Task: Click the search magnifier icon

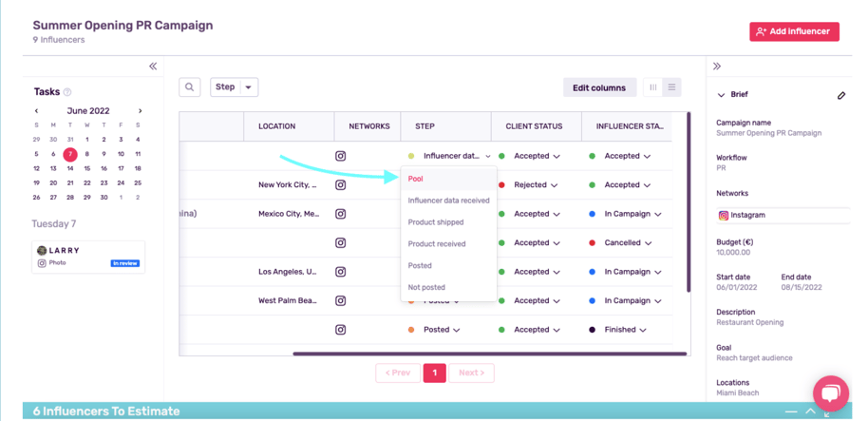Action: pos(189,87)
